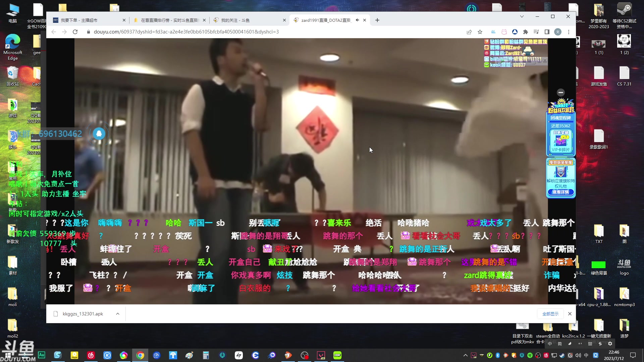Open the pink cat extension icon
Screen dimensions: 644x362
[x=504, y=32]
